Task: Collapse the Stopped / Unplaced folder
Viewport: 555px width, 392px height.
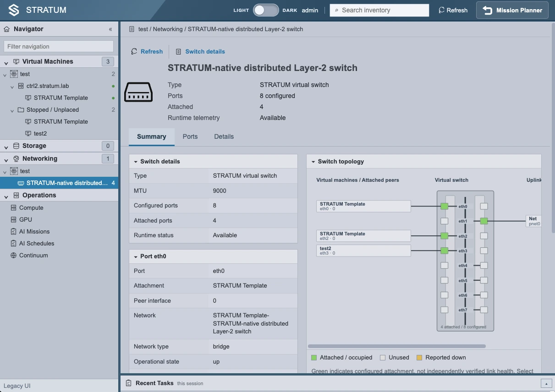Action: pyautogui.click(x=12, y=110)
